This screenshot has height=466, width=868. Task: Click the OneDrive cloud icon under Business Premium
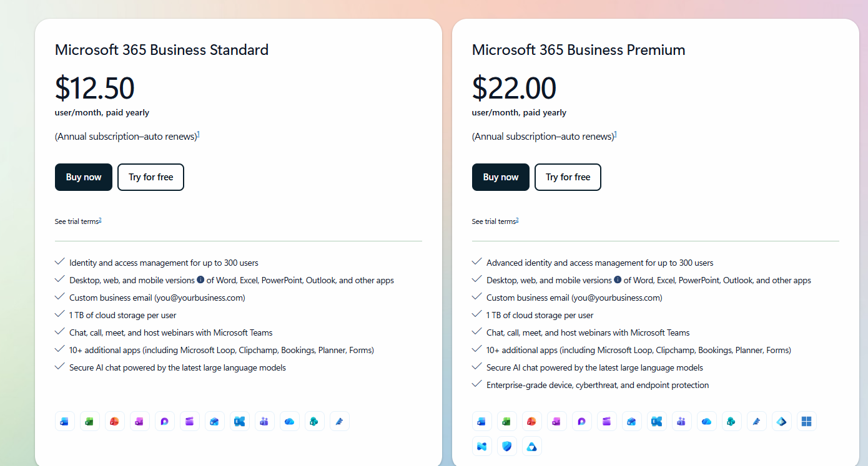707,421
